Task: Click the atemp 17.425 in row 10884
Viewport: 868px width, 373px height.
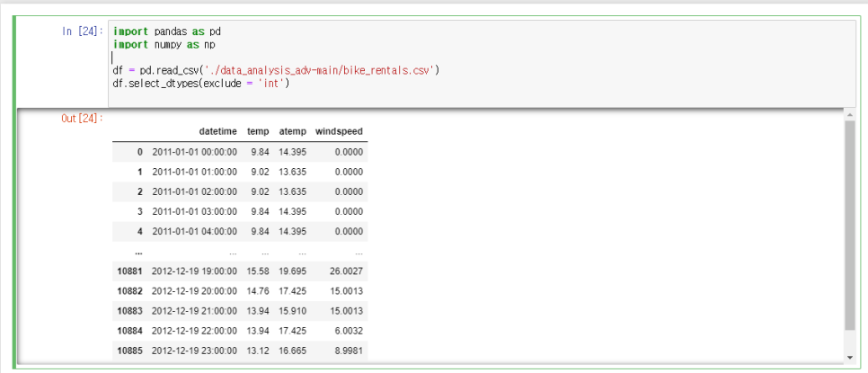Action: tap(293, 331)
